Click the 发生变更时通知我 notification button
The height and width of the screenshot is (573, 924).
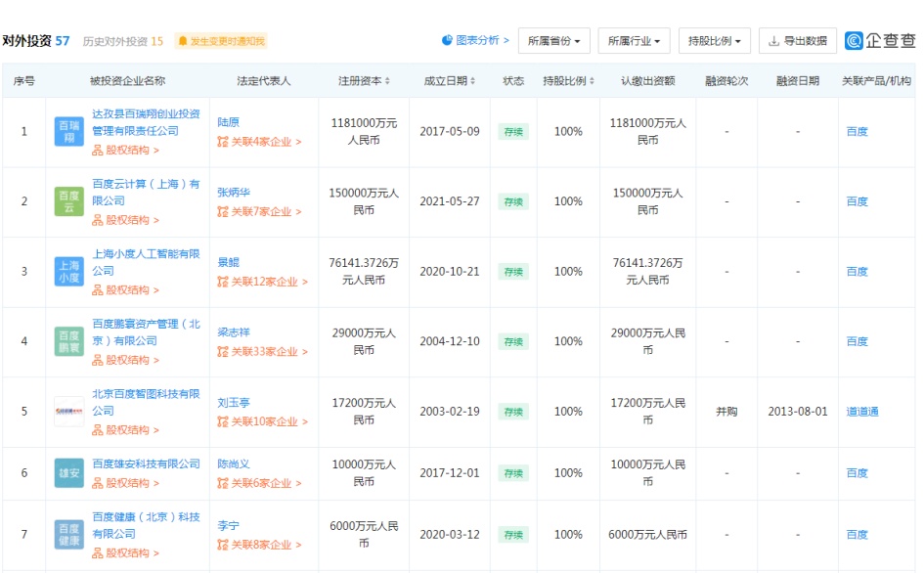coord(221,41)
